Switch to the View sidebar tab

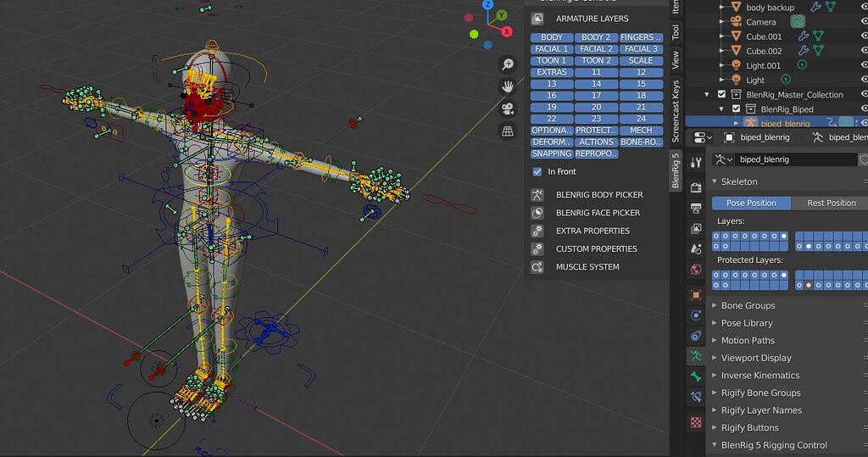(676, 60)
